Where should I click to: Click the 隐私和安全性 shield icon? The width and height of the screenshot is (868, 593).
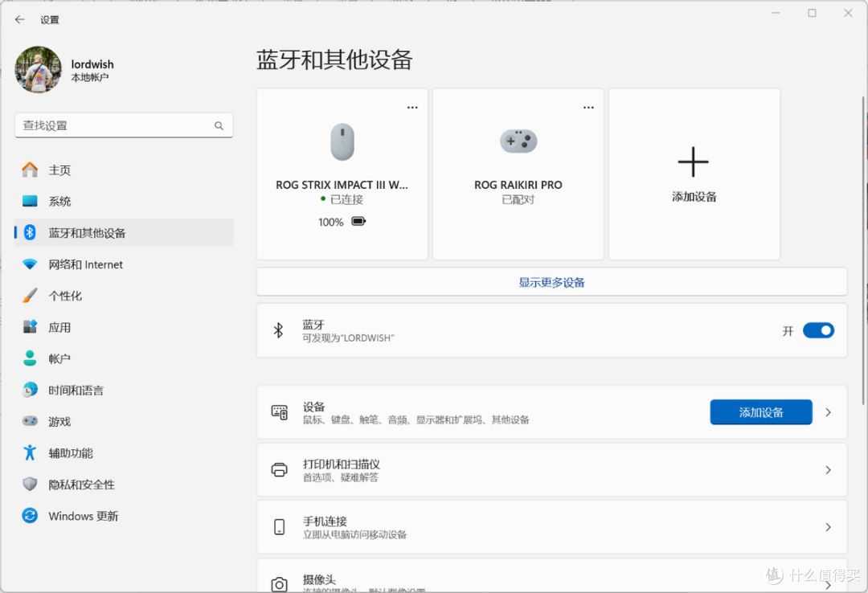tap(30, 485)
